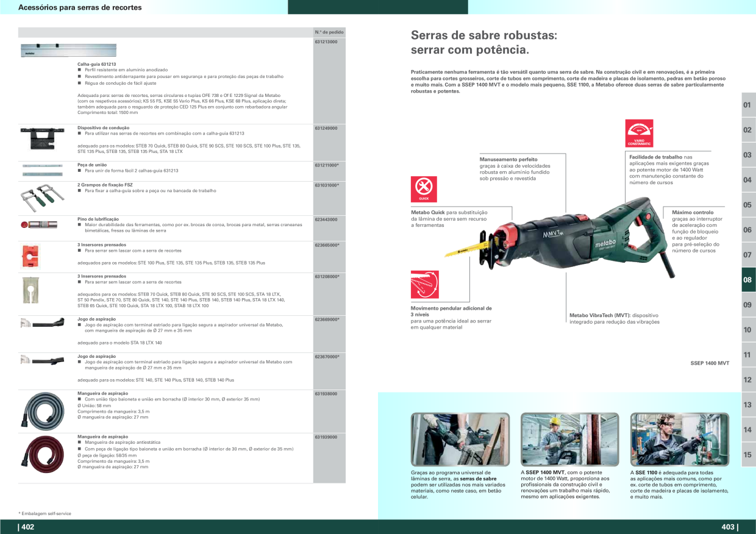
Task: Click order number 623443000
Action: point(326,219)
